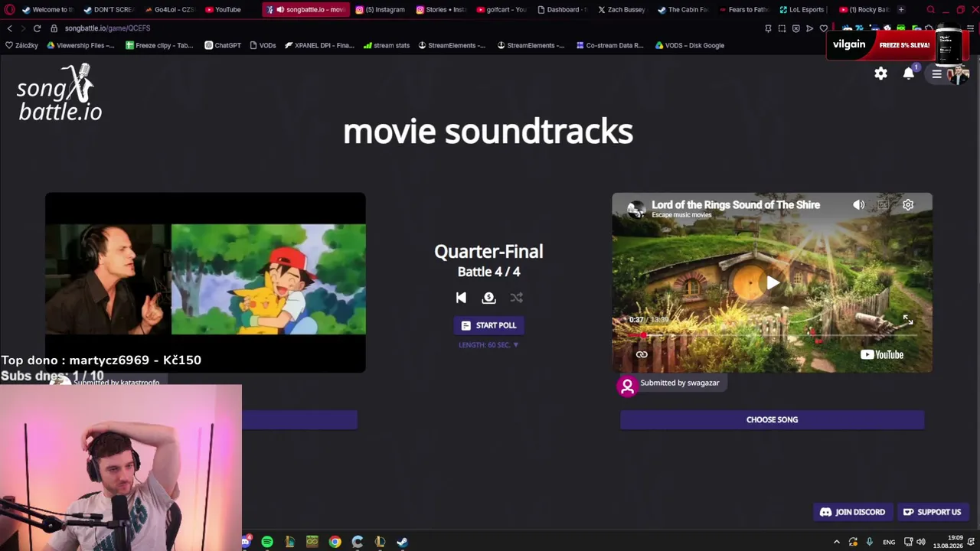Open the ChatGPT bookmark

(x=223, y=45)
